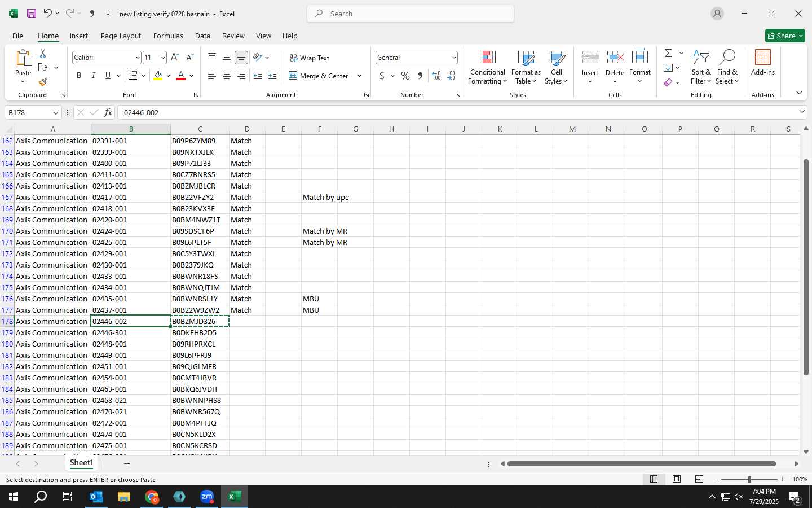Open the File menu
Screen dimensions: 812x508
pos(17,36)
